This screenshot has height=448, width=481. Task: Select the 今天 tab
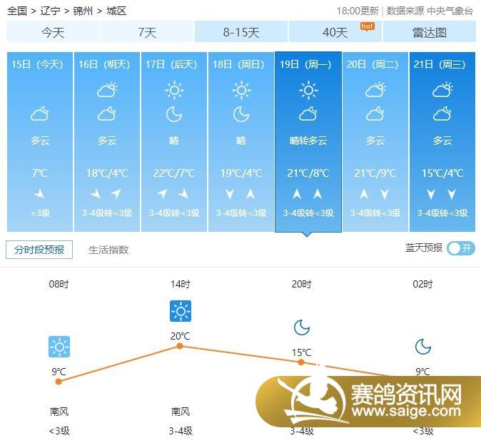pyautogui.click(x=53, y=32)
